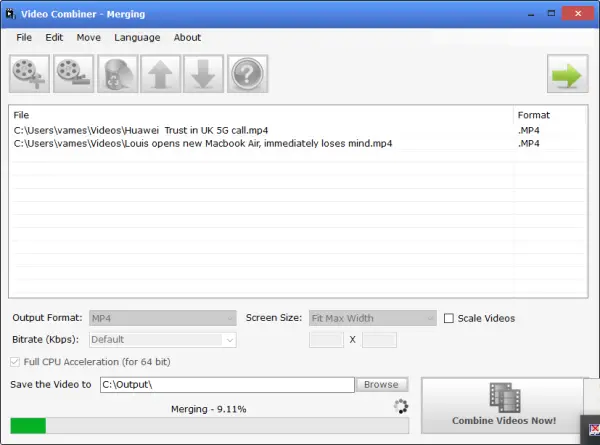The height and width of the screenshot is (445, 600).
Task: Click the Browse button
Action: [x=382, y=385]
